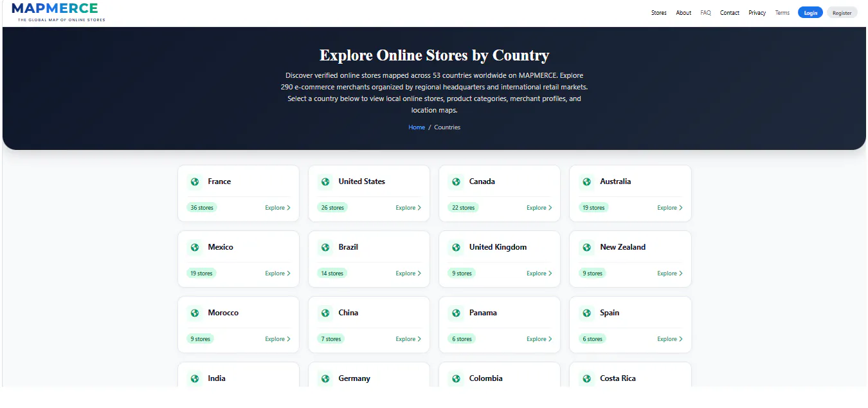Viewport: 868px width, 408px height.
Task: Click the globe icon on Germany card
Action: [325, 378]
